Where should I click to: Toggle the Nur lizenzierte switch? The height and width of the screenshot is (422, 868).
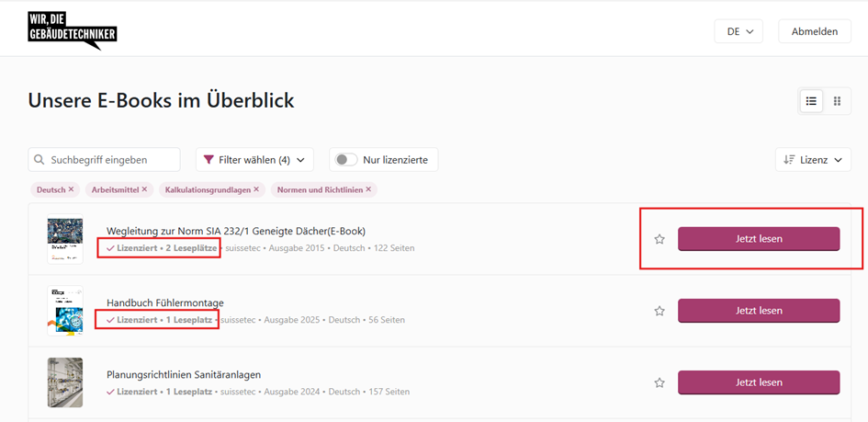346,159
